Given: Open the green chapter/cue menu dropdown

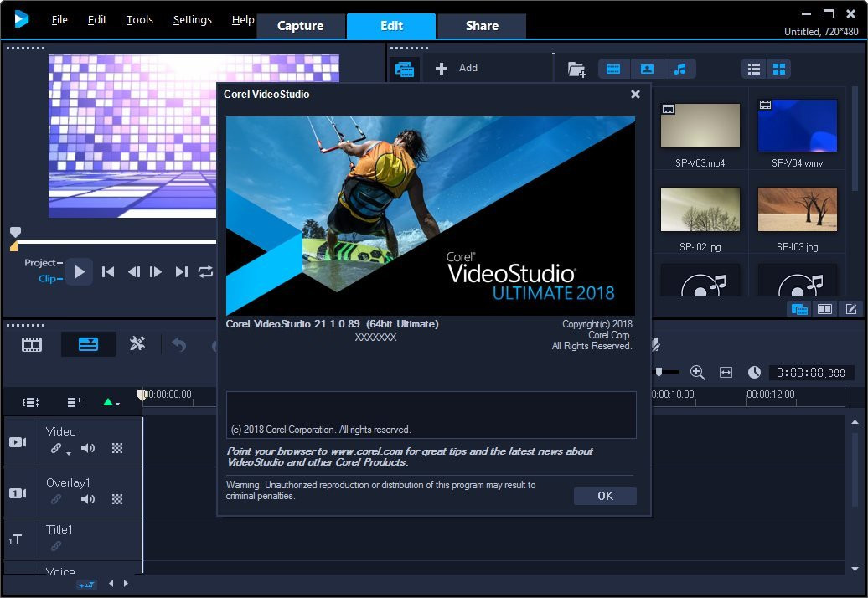Looking at the screenshot, I should pyautogui.click(x=111, y=402).
